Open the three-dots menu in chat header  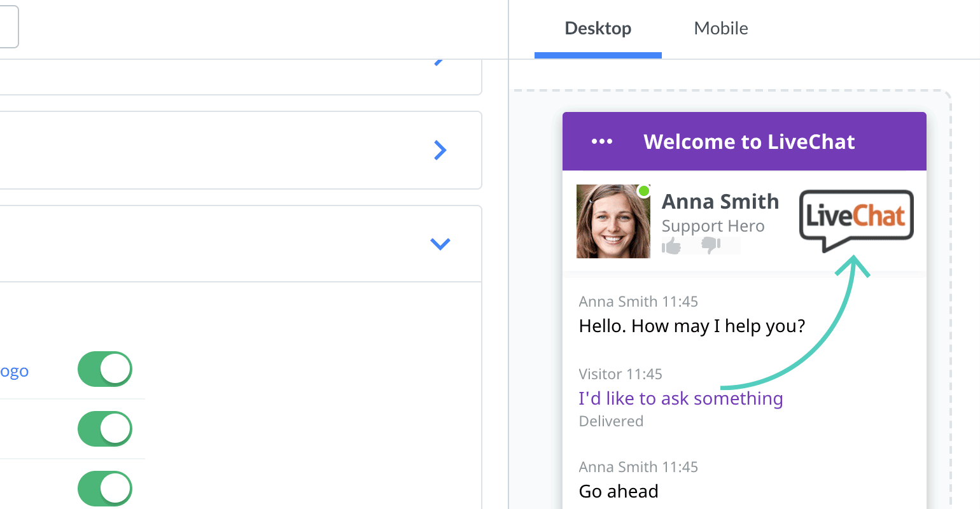click(602, 141)
